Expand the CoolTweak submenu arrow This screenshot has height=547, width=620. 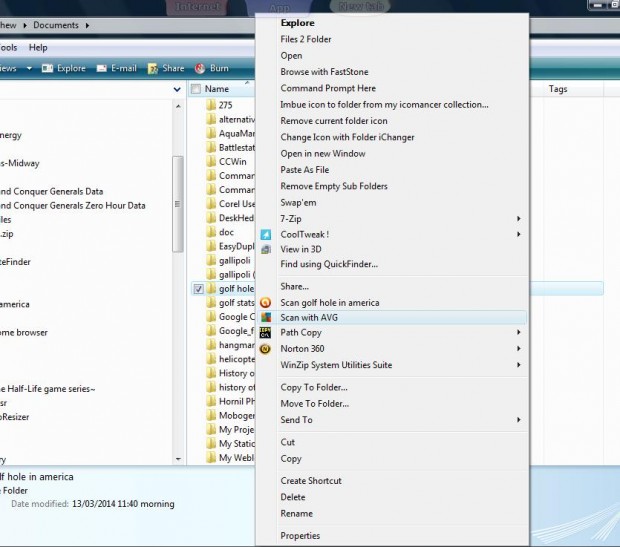(x=518, y=235)
